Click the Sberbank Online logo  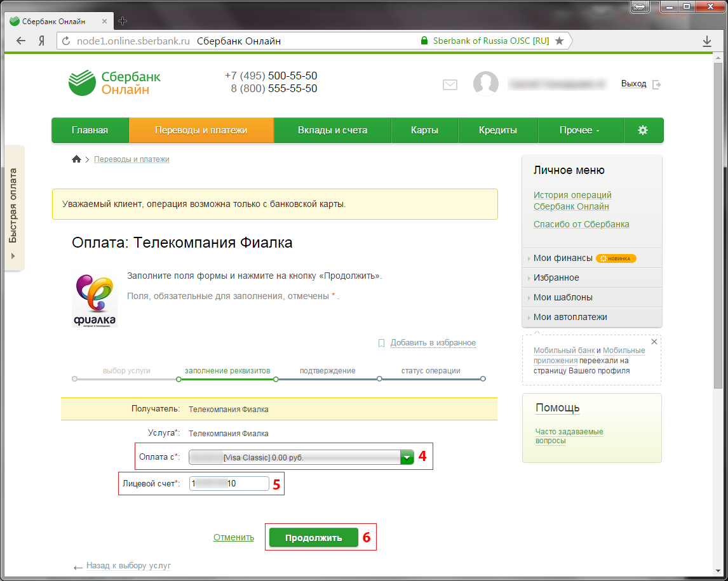point(114,83)
